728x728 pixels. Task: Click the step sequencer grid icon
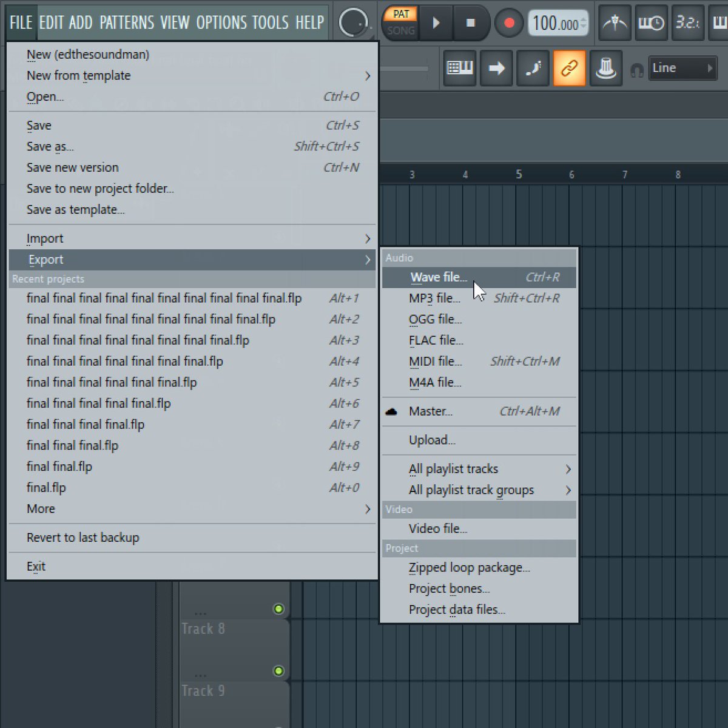[459, 68]
